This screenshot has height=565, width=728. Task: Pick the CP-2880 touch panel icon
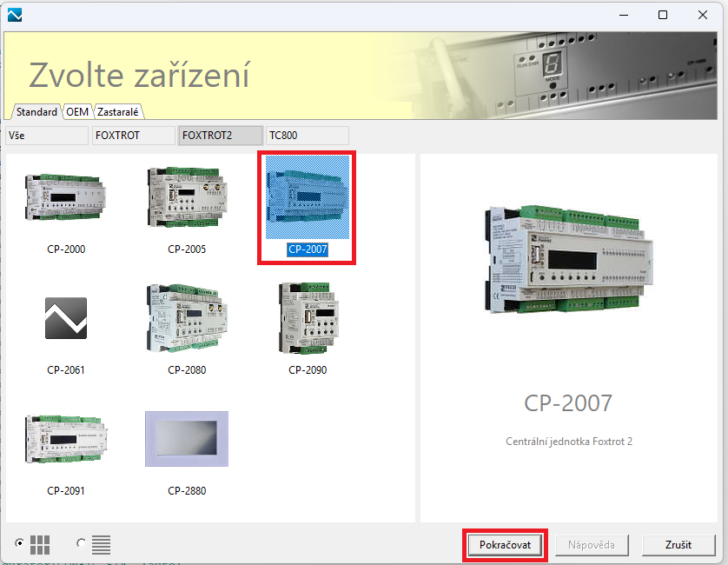point(187,439)
